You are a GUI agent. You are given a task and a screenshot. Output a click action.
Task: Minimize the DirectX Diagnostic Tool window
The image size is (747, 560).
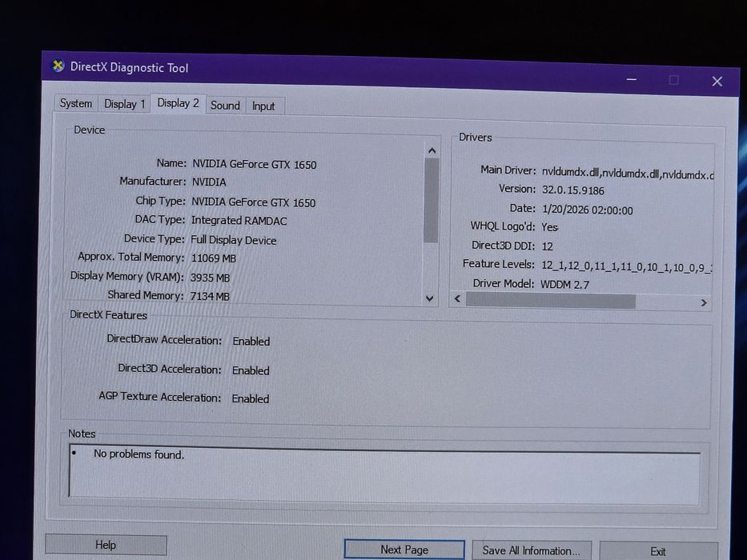(x=632, y=79)
